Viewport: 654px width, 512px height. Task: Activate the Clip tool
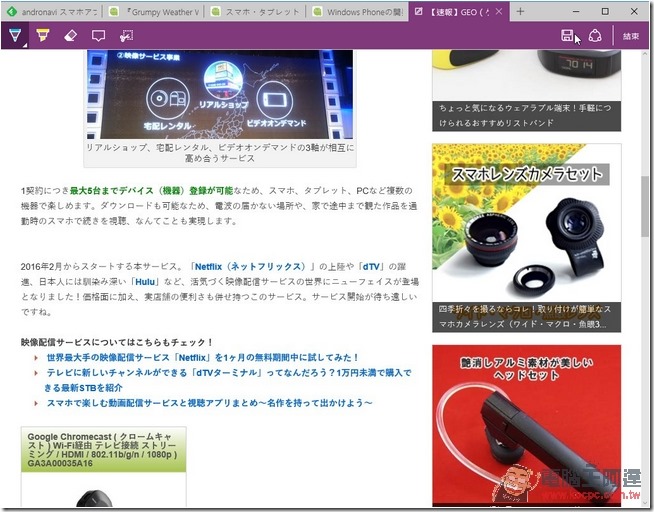click(x=126, y=36)
